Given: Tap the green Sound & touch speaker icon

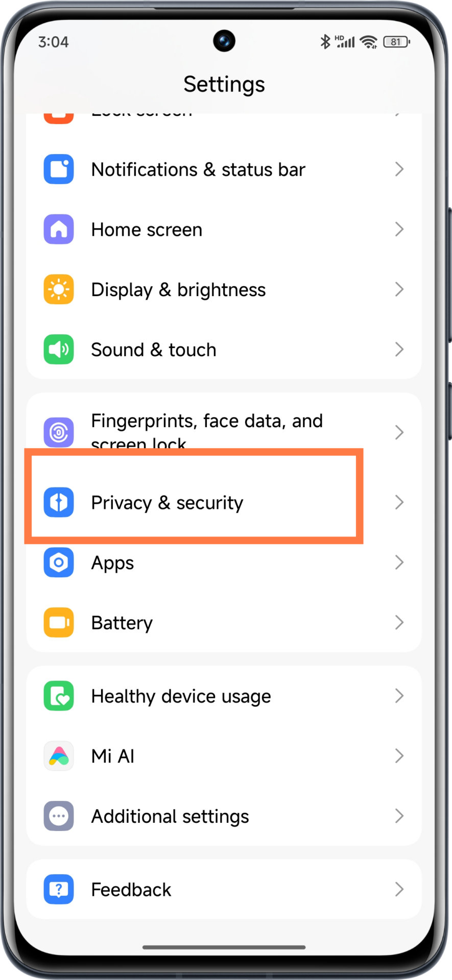Looking at the screenshot, I should pos(59,350).
